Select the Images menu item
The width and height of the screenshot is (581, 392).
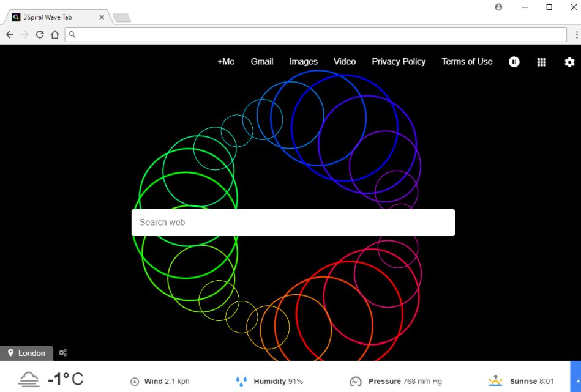click(303, 61)
